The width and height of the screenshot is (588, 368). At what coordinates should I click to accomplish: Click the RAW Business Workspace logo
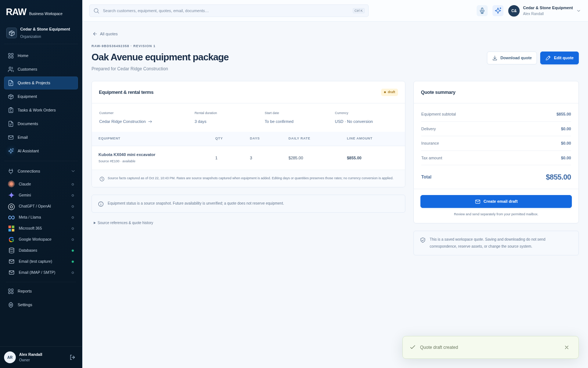pos(34,12)
